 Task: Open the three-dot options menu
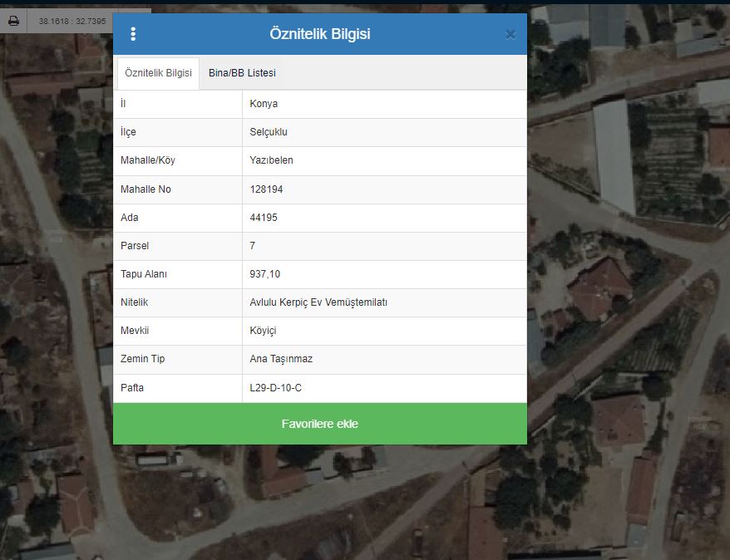pos(133,34)
